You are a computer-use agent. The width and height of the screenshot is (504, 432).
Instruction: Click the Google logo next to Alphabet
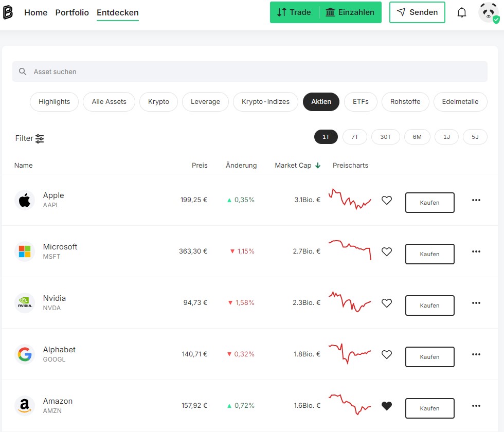pos(24,354)
